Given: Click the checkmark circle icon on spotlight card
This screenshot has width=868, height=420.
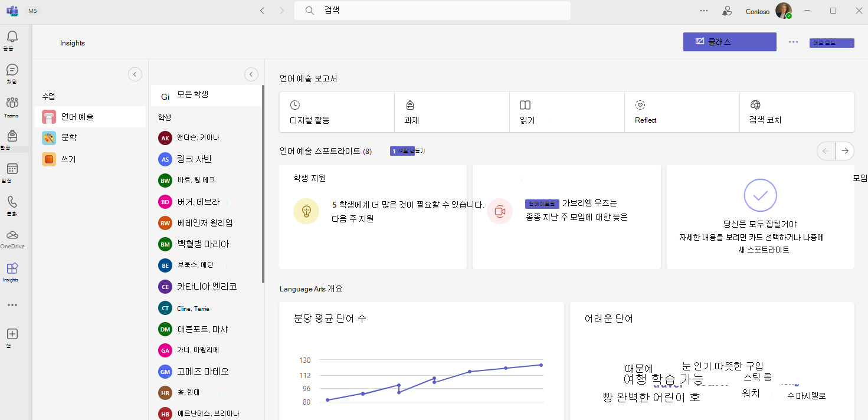Looking at the screenshot, I should [760, 195].
